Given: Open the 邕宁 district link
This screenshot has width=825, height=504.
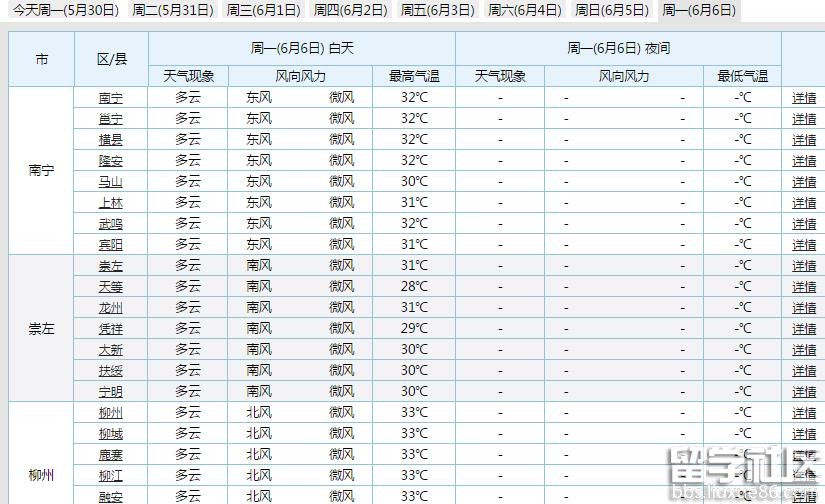Looking at the screenshot, I should 110,119.
